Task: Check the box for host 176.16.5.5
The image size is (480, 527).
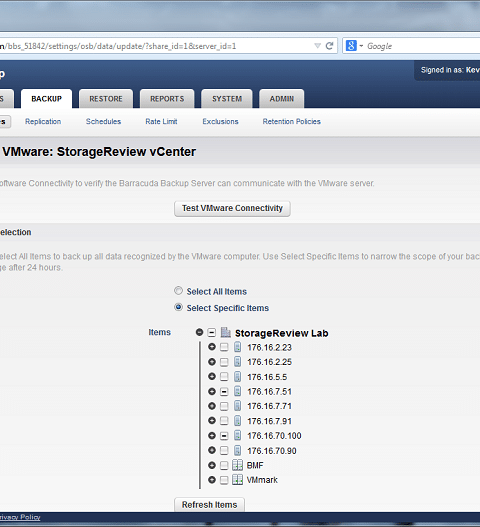Action: pyautogui.click(x=224, y=377)
